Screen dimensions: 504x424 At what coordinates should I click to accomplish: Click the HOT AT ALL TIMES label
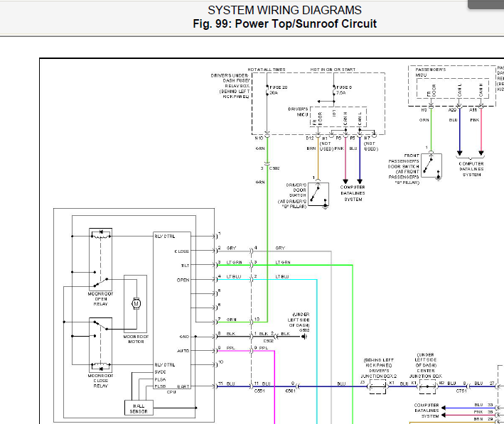coord(267,70)
